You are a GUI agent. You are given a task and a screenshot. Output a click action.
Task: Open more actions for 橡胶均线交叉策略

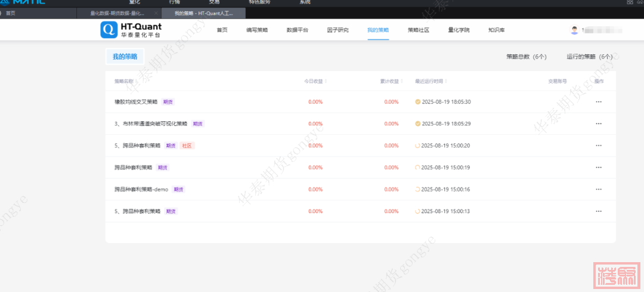pyautogui.click(x=599, y=102)
